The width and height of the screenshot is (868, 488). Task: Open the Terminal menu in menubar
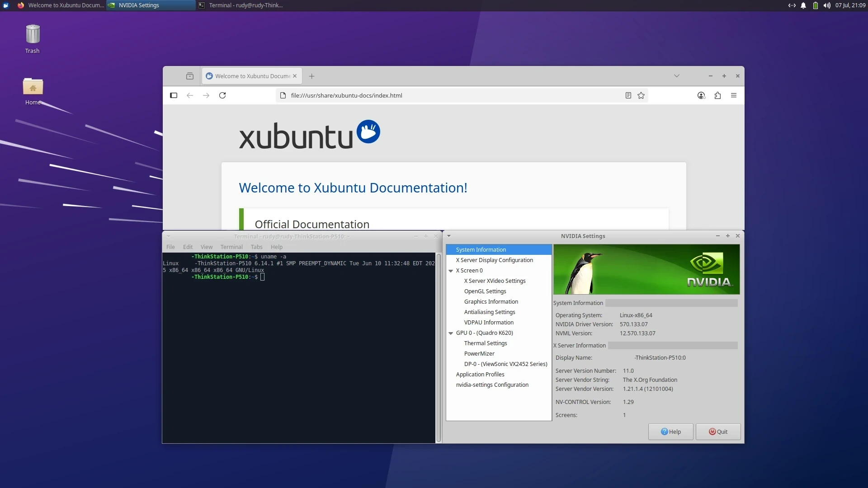(x=231, y=247)
